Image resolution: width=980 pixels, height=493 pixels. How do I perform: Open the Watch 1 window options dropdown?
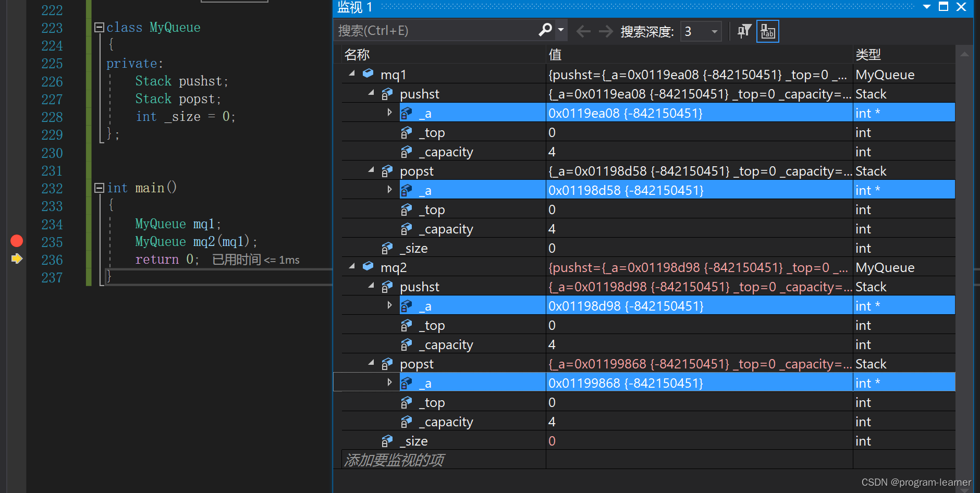pos(926,7)
